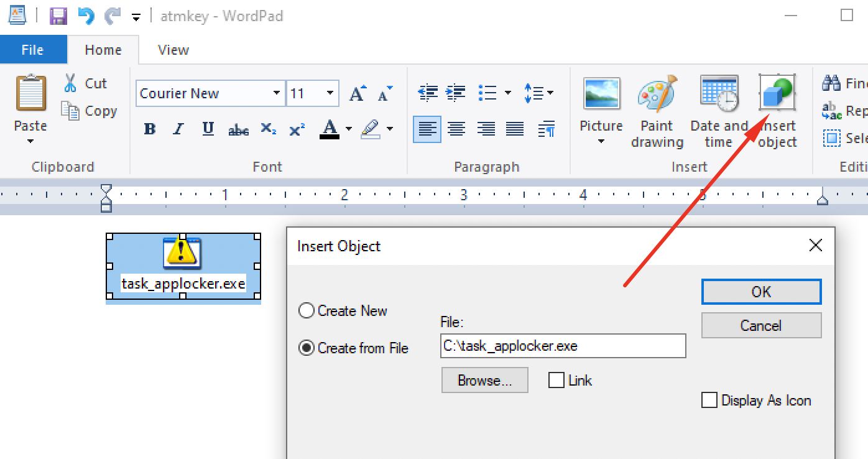Open Customize Quick Access Toolbar dropdown
Screen dimensions: 868x459
(136, 17)
